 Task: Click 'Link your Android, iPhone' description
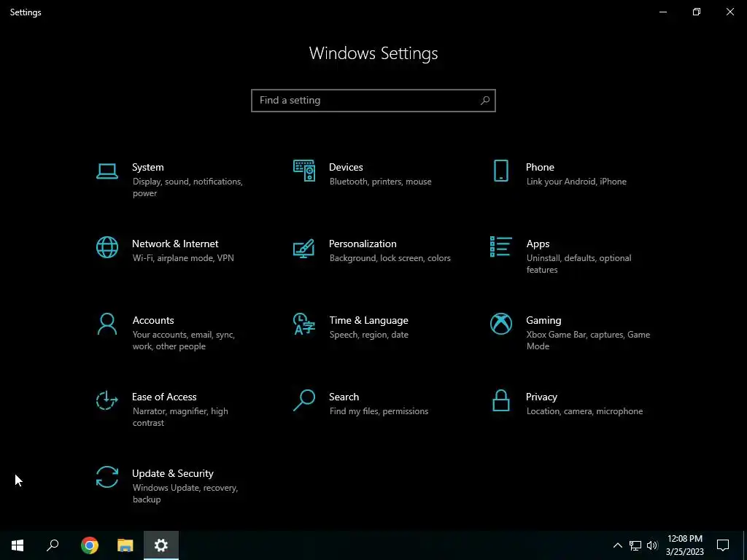coord(576,182)
